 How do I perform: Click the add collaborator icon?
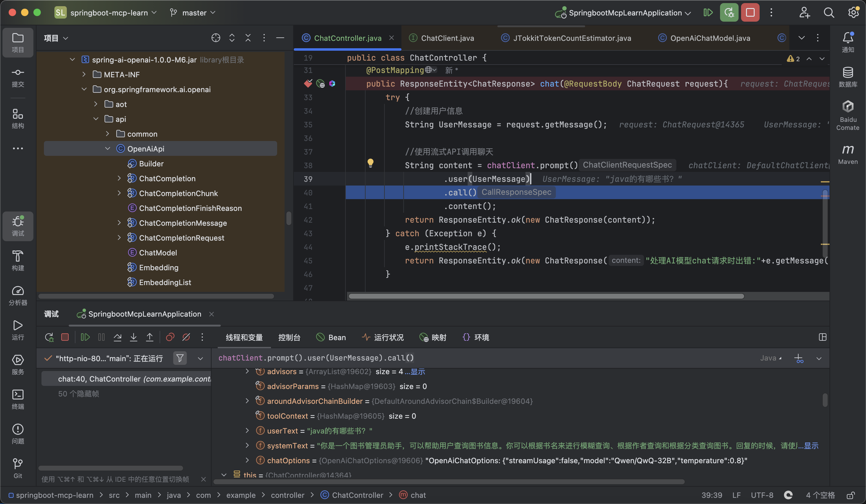(804, 13)
